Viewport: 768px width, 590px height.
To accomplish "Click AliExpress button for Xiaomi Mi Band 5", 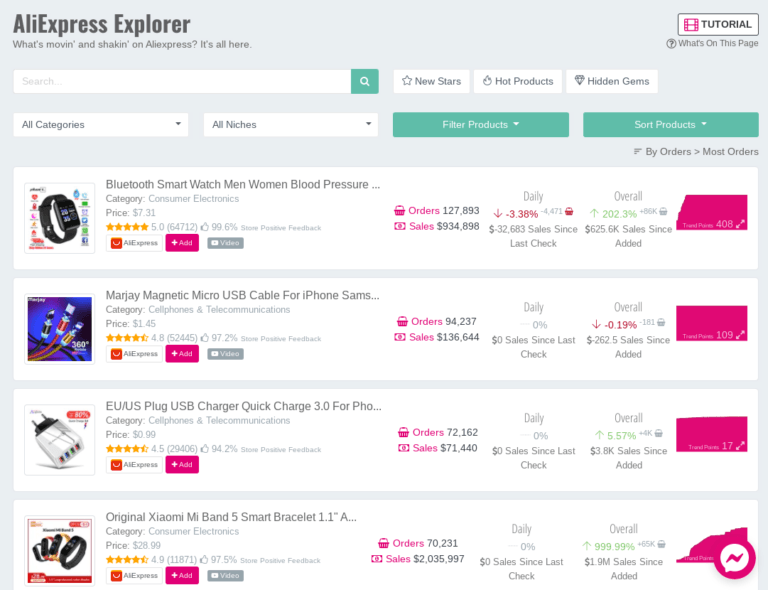I will [x=134, y=576].
